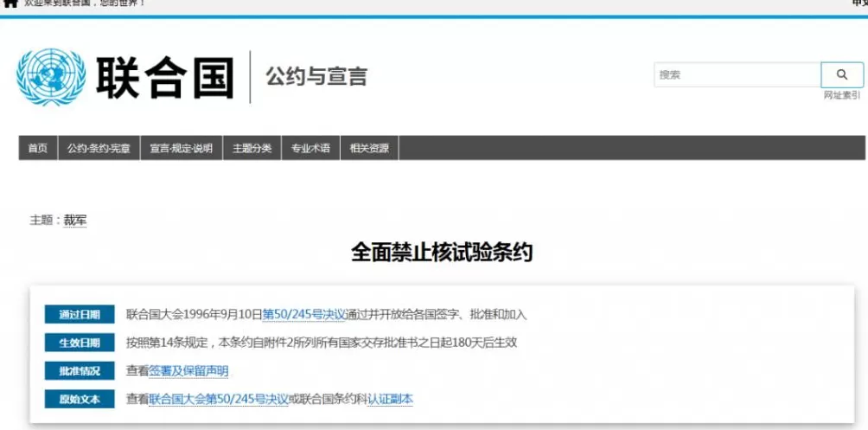Open the 第50/245号决议 link in 通过日期 row
Image resolution: width=868 pixels, height=430 pixels.
pos(303,314)
